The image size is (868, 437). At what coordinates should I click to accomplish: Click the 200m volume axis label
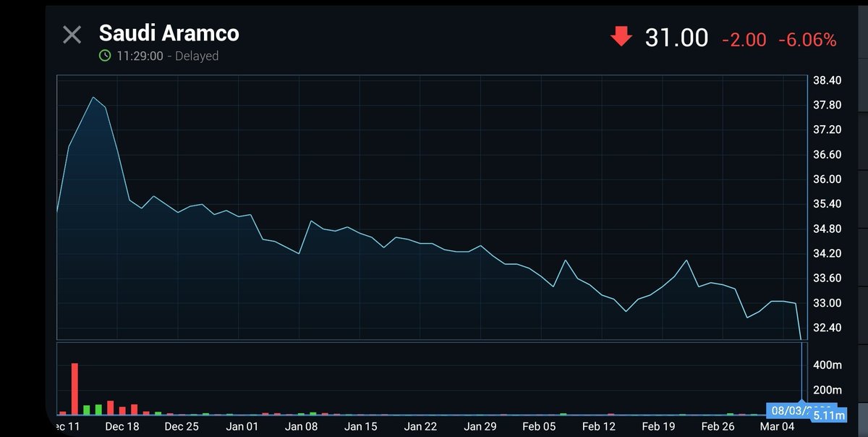(x=827, y=390)
